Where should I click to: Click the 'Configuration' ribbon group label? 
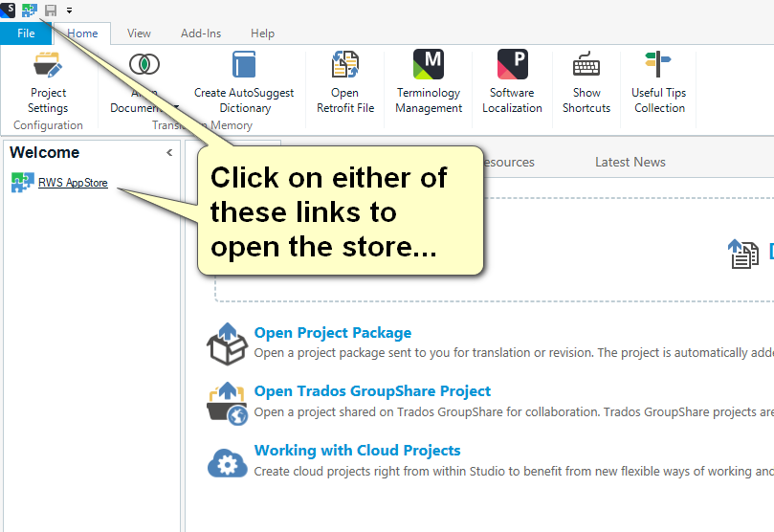pos(48,125)
